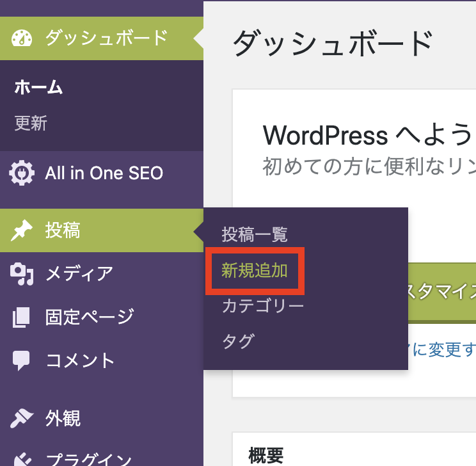The width and height of the screenshot is (476, 466).
Task: Open the プラグイン menu label
Action: click(89, 460)
